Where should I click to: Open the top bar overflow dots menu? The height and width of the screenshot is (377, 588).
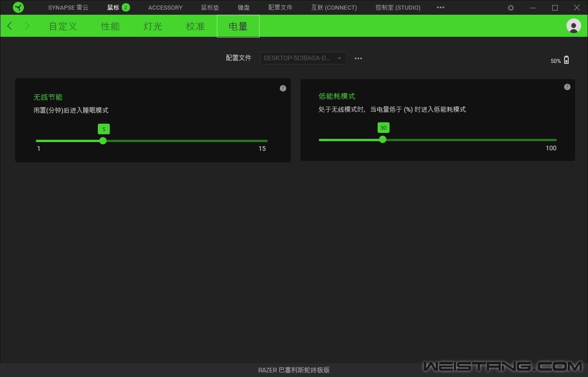coord(441,7)
